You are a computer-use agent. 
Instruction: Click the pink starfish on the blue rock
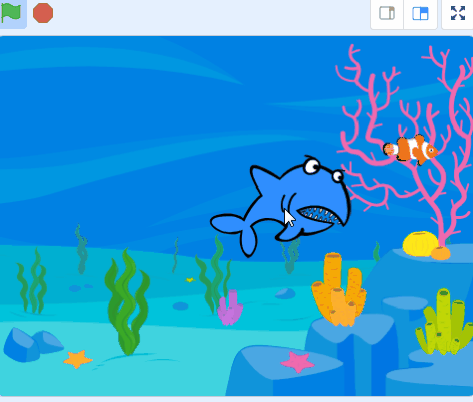pos(297,362)
